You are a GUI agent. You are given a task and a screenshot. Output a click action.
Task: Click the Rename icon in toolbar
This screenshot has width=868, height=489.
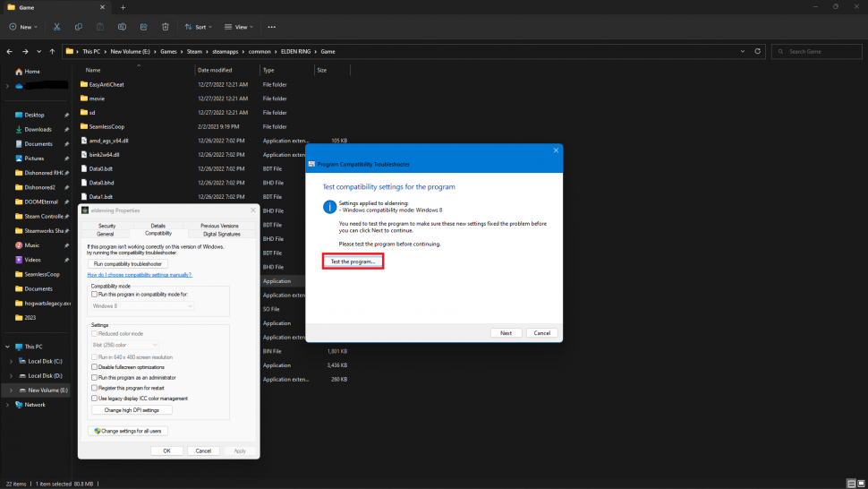pos(121,27)
